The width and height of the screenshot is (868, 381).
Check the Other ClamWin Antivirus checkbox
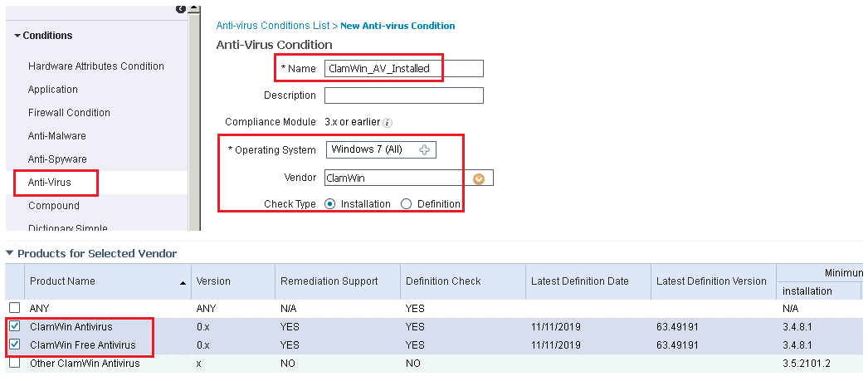point(15,363)
